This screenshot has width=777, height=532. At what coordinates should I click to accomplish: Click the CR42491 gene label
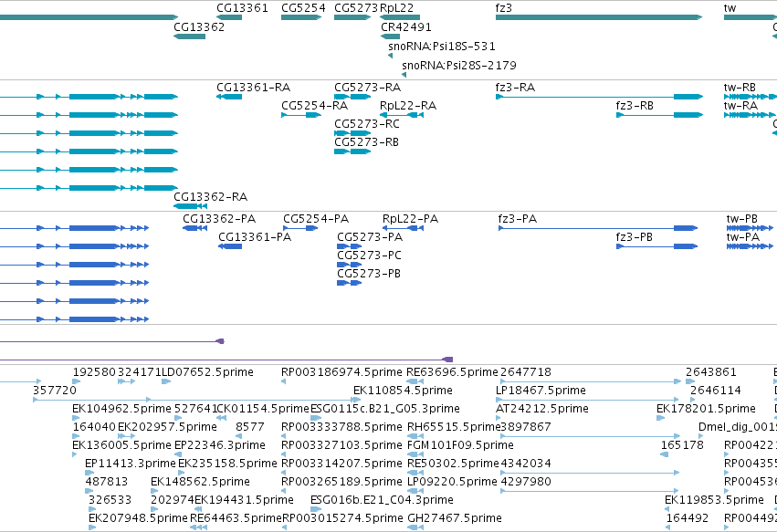coord(405,26)
